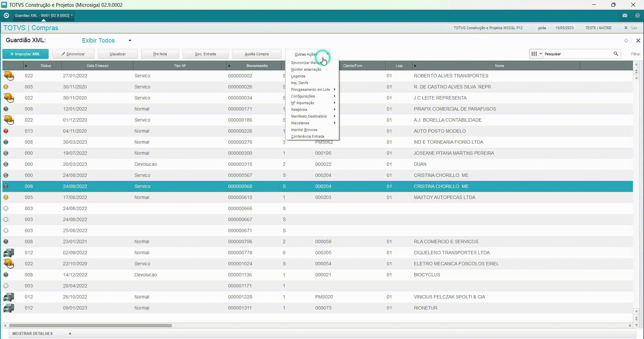Click truck icon of RIONETUR row
The width and height of the screenshot is (644, 339).
pos(9,308)
